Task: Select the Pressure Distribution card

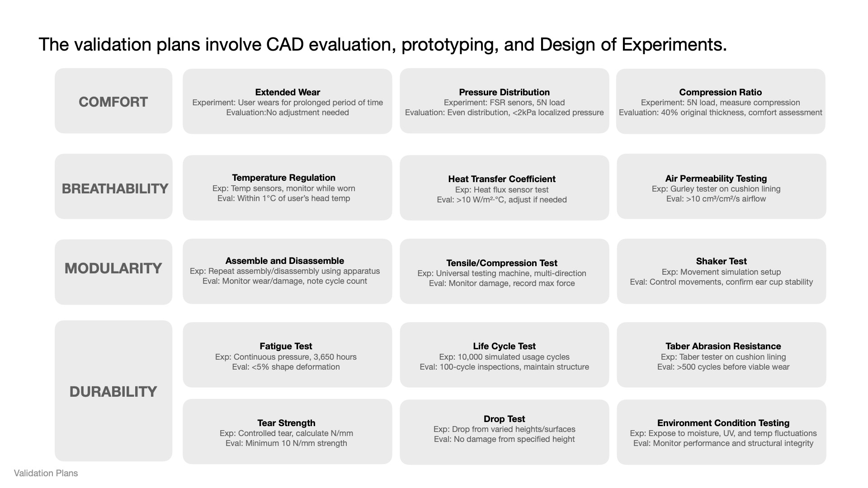Action: pos(504,101)
